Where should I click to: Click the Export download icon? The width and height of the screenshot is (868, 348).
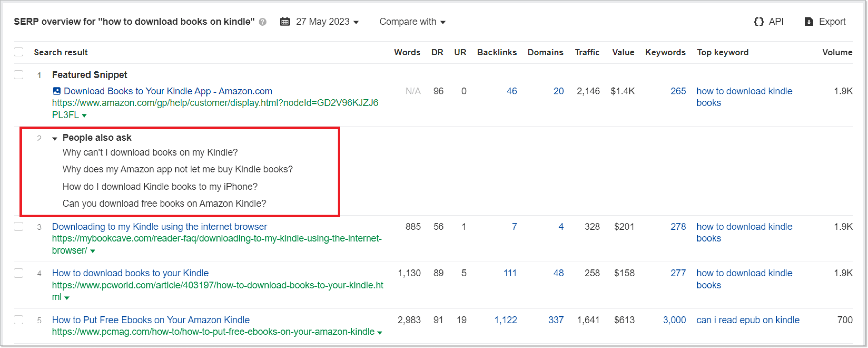coord(809,22)
